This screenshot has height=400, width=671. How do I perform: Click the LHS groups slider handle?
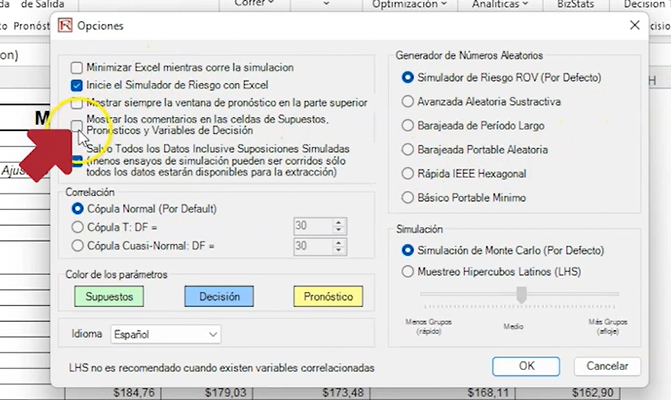tap(521, 295)
